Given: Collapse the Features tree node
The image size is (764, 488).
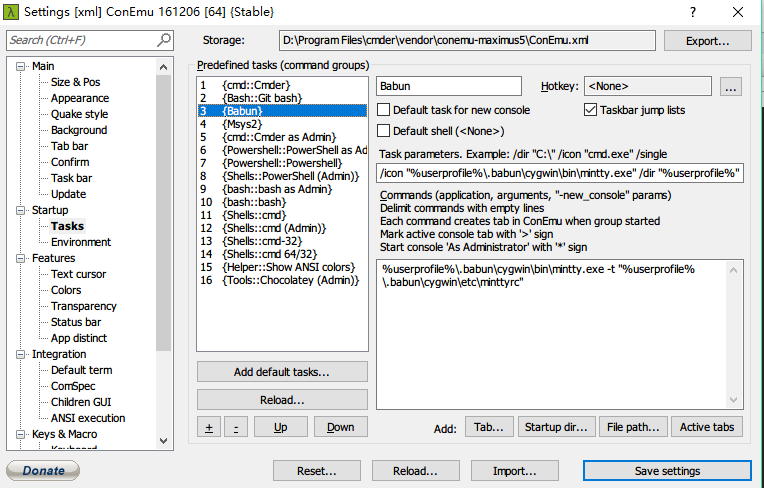Looking at the screenshot, I should 20,258.
